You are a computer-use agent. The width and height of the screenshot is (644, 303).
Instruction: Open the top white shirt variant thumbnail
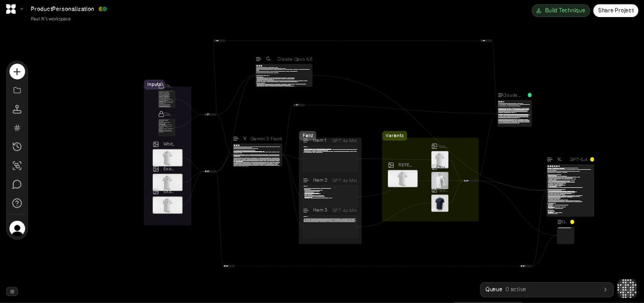[440, 160]
